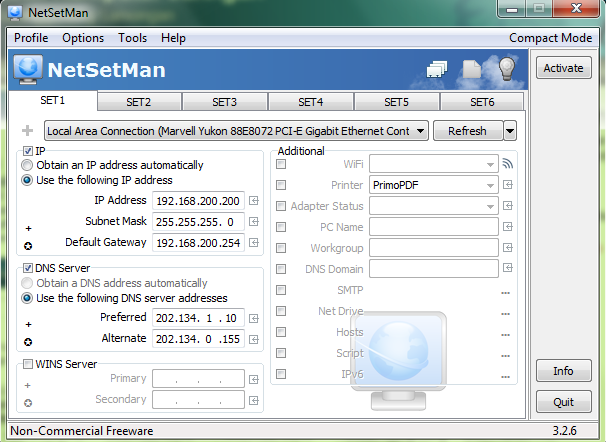This screenshot has width=606, height=442.
Task: Get current value for WINS Primary field
Action: (254, 379)
